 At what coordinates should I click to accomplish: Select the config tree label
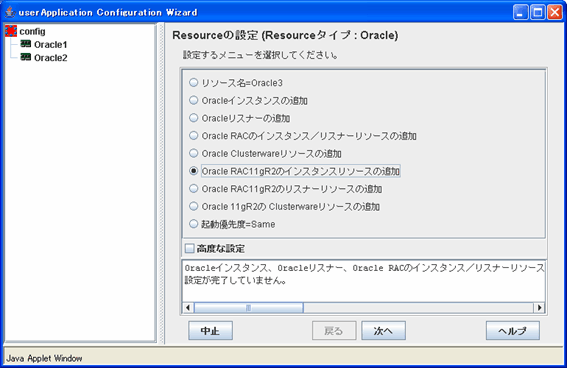[x=33, y=31]
